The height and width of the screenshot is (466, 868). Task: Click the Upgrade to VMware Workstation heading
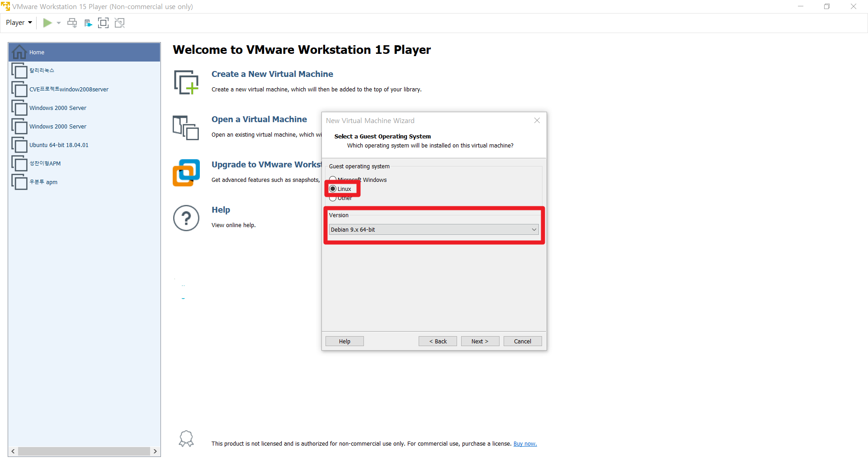pyautogui.click(x=266, y=165)
